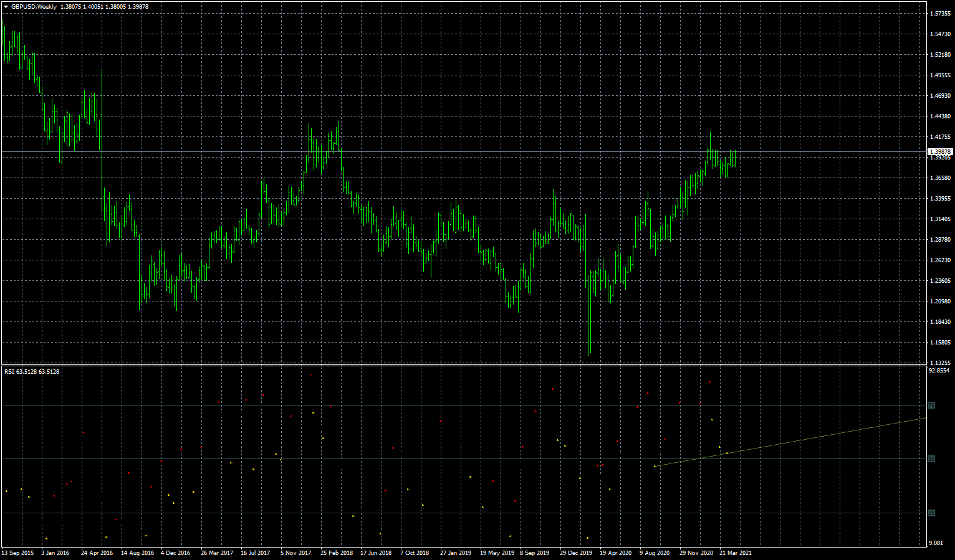Click the GBPUSD,Weekly chart title
Image resolution: width=955 pixels, height=560 pixels.
pos(34,7)
